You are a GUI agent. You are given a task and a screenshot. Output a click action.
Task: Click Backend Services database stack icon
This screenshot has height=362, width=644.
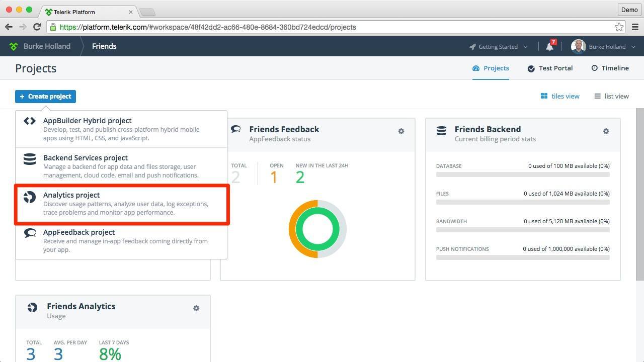(30, 159)
